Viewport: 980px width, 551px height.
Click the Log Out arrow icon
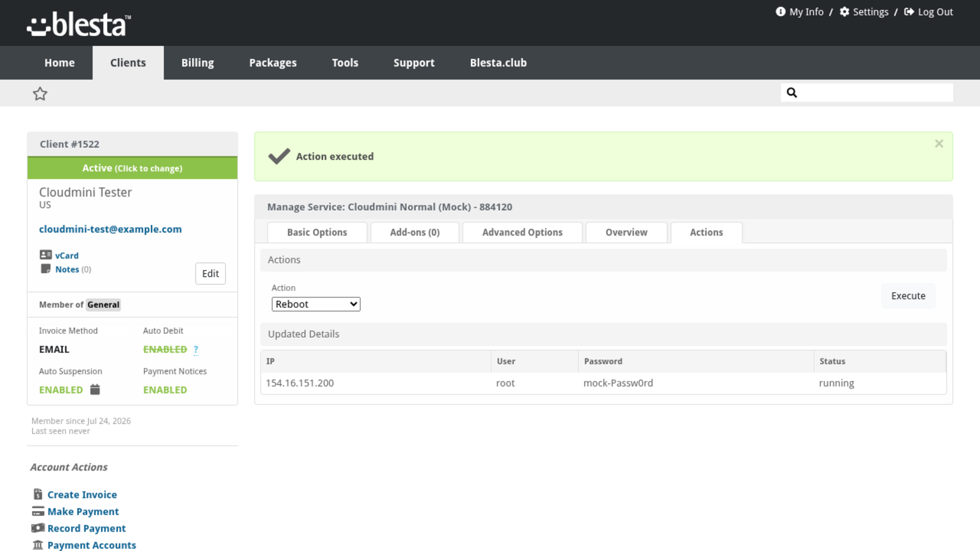tap(909, 12)
